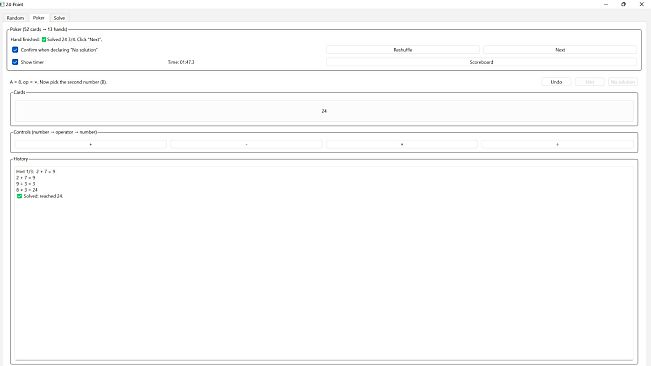Viewport: 651px width, 366px height.
Task: Close the 24 Point window
Action: pos(641,4)
